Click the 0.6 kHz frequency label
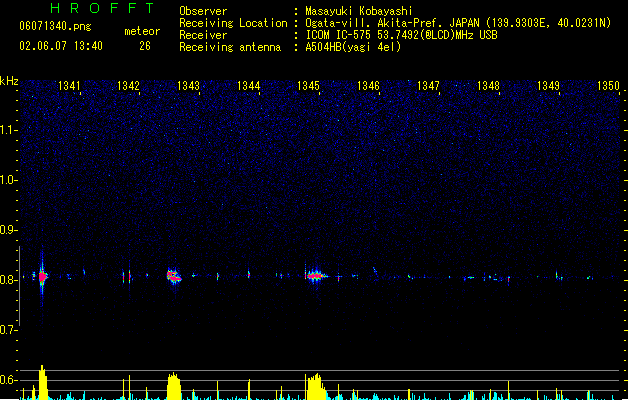This screenshot has width=629, height=400. tap(8, 380)
